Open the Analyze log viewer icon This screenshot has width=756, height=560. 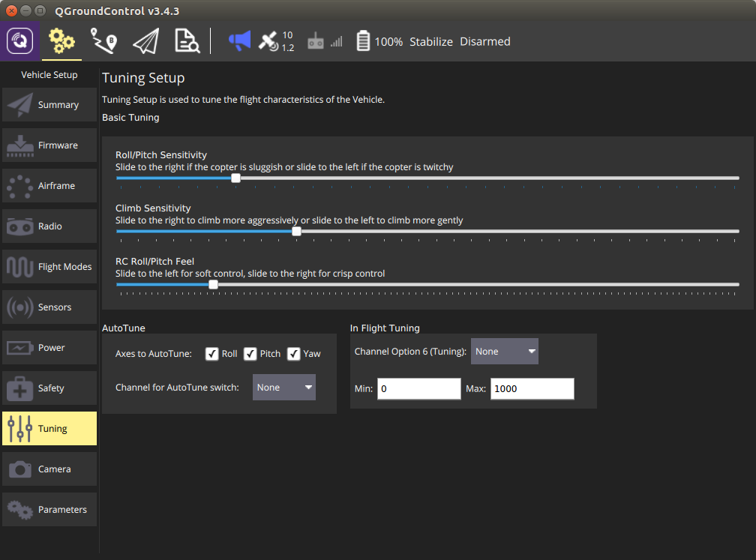(x=187, y=41)
